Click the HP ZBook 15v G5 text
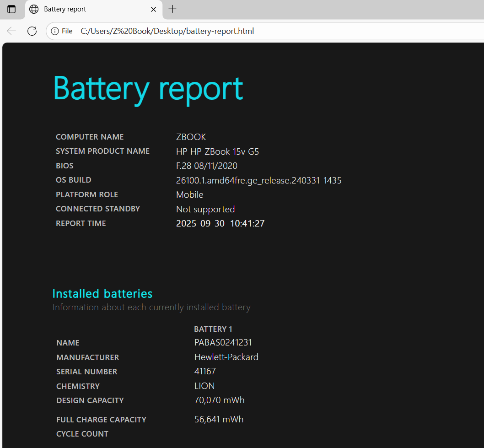 tap(217, 151)
